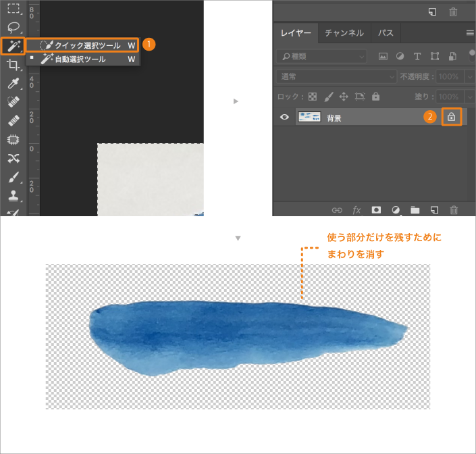
Task: Select the Content-Aware Move tool
Action: click(14, 158)
